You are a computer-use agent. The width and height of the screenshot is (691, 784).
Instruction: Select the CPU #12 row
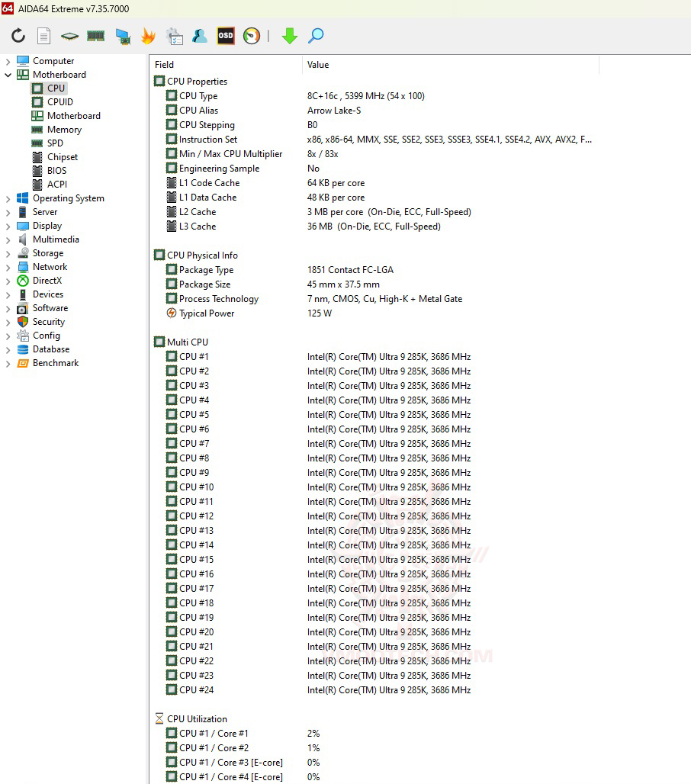pos(374,516)
